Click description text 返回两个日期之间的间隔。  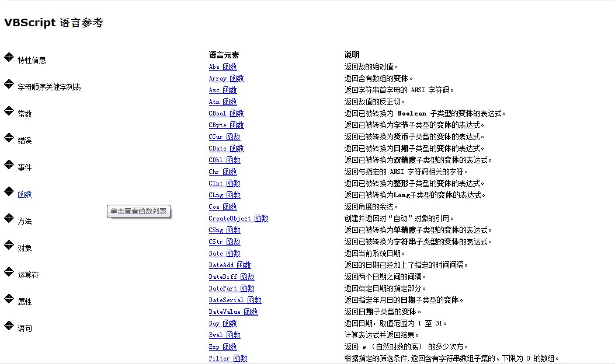point(385,276)
